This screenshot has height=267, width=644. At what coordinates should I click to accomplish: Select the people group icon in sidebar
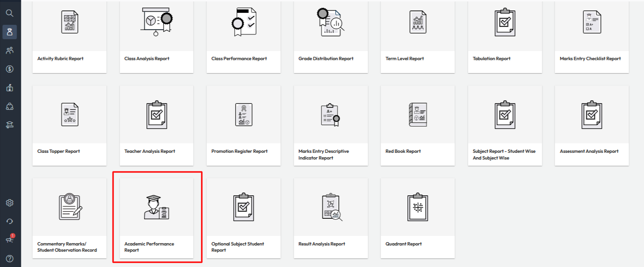click(10, 50)
